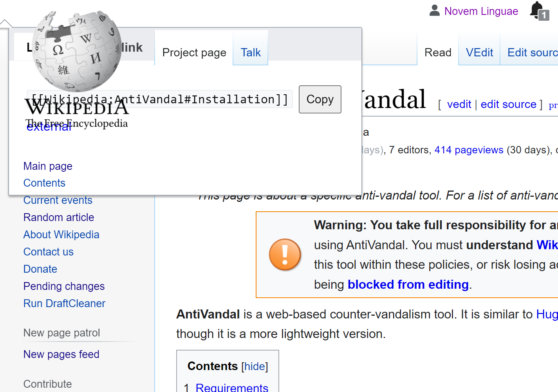
Task: Open the Talk tab
Action: click(251, 52)
